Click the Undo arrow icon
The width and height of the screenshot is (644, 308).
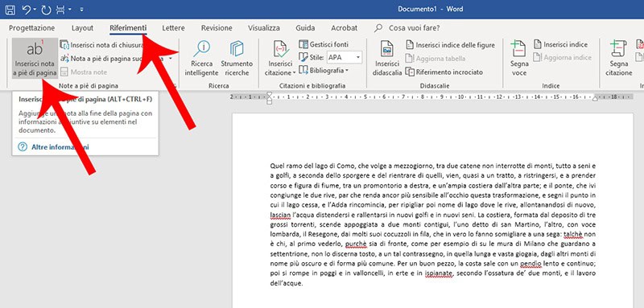pyautogui.click(x=27, y=9)
